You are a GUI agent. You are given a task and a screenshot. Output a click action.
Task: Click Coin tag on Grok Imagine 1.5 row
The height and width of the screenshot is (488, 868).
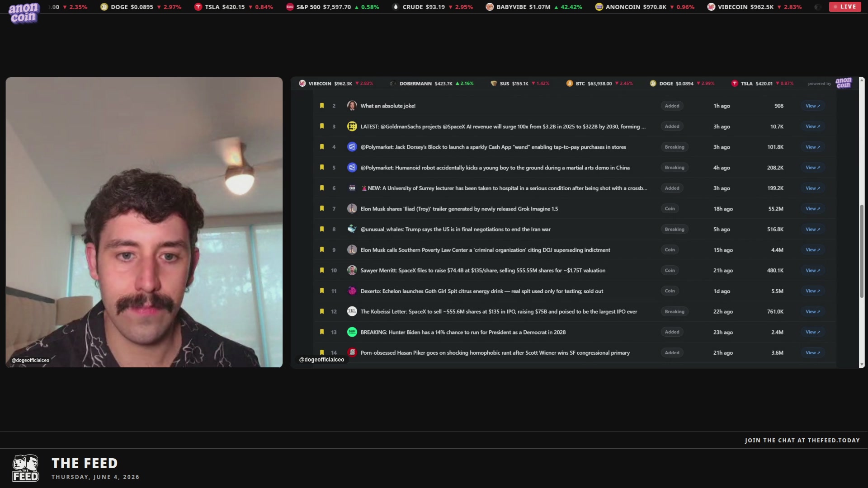tap(670, 209)
